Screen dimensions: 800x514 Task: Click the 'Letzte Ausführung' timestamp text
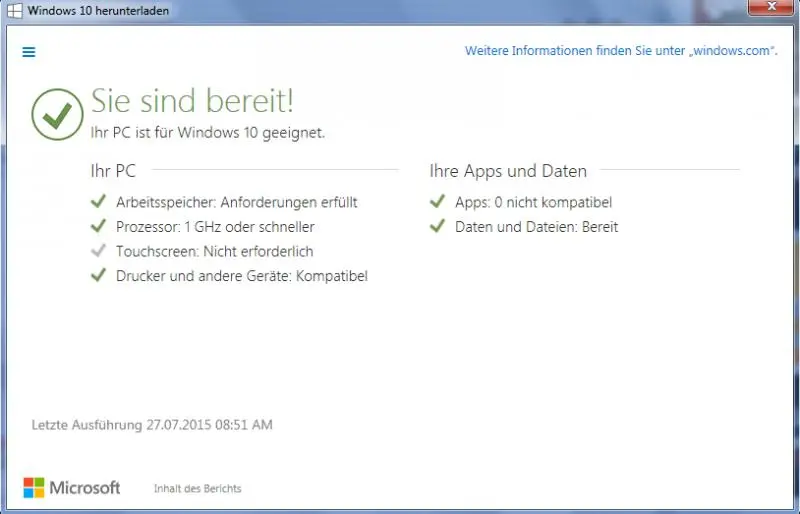[152, 425]
